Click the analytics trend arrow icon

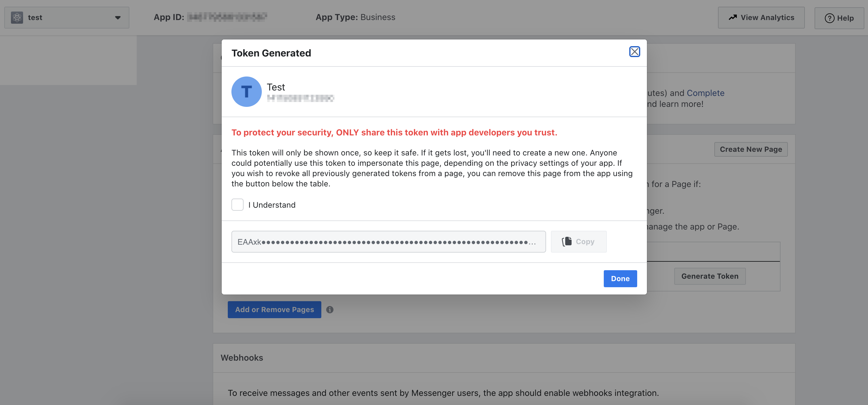pos(733,18)
